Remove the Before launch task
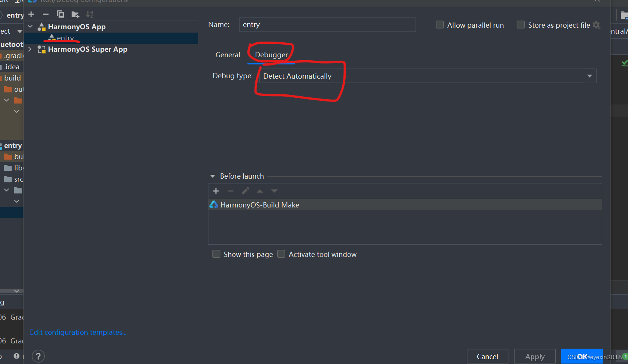 point(231,191)
